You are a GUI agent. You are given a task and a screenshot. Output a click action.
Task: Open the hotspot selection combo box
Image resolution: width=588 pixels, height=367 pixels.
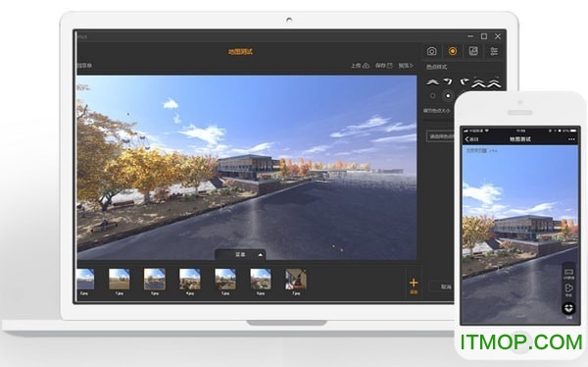(441, 136)
